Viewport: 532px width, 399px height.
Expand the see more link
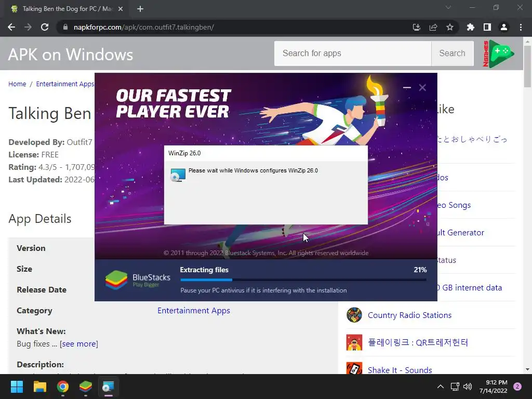pyautogui.click(x=79, y=344)
